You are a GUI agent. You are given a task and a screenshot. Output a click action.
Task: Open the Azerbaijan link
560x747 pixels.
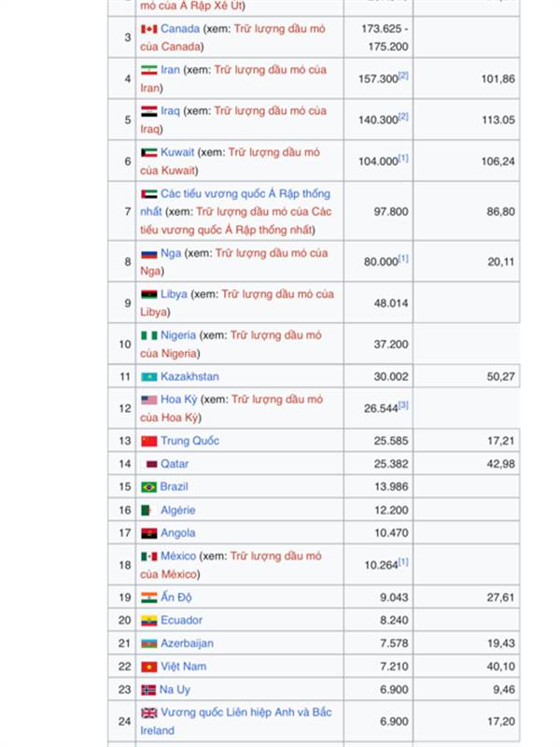click(187, 643)
